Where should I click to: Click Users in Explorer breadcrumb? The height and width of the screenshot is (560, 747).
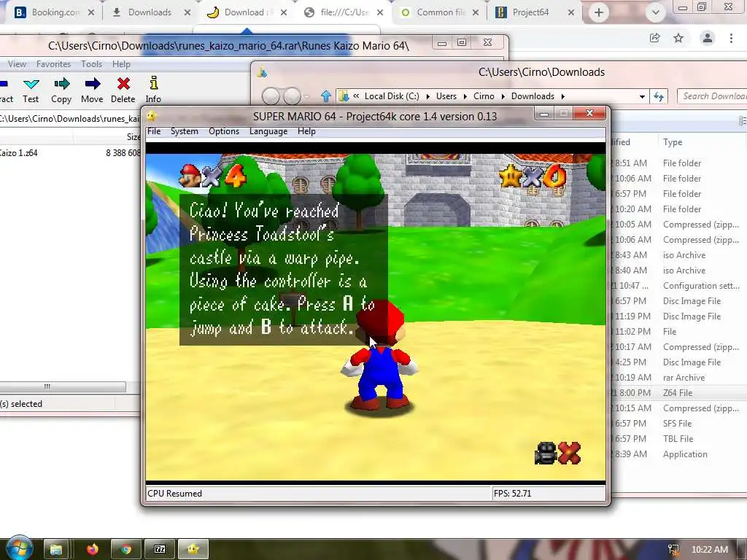click(446, 96)
